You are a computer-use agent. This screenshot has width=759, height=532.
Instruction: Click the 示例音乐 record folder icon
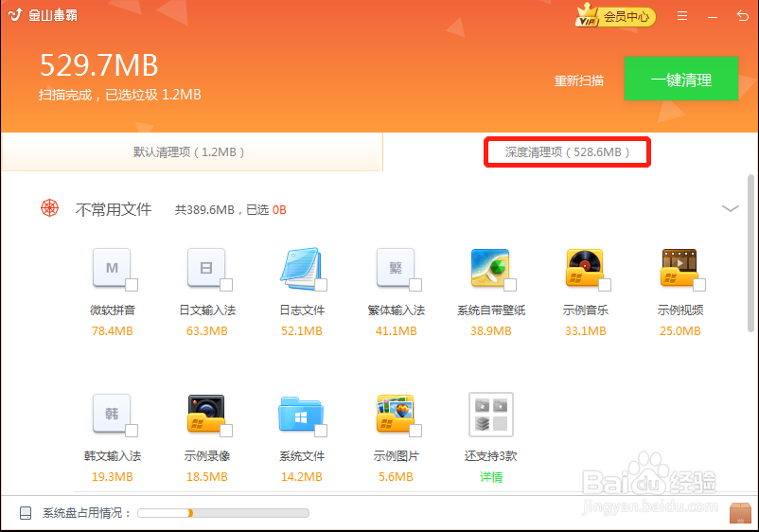coord(585,268)
